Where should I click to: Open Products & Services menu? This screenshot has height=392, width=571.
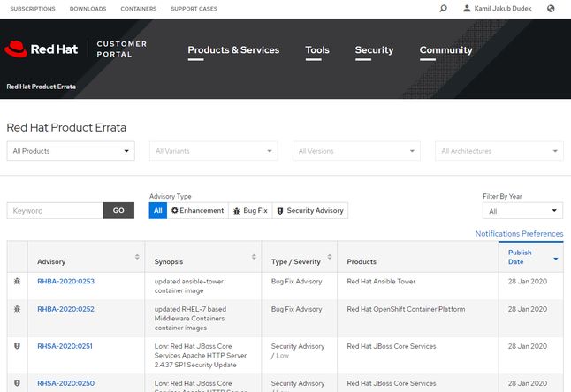pos(233,49)
